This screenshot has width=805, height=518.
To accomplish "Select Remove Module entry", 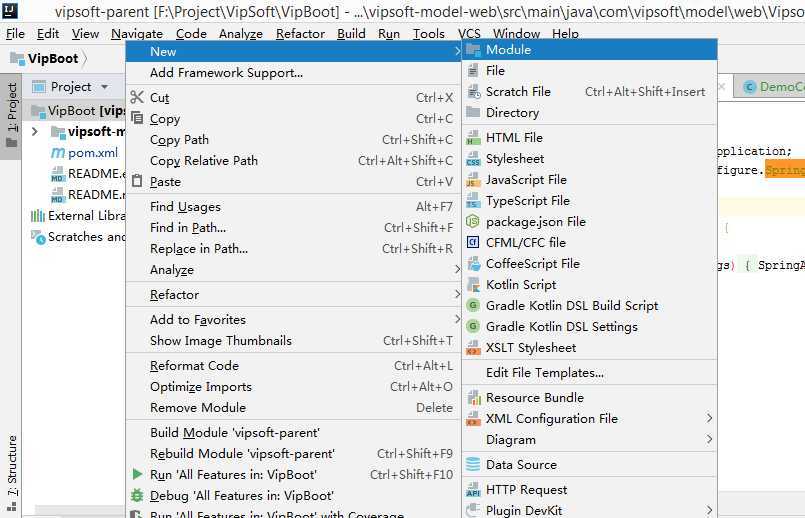I will 293,408.
